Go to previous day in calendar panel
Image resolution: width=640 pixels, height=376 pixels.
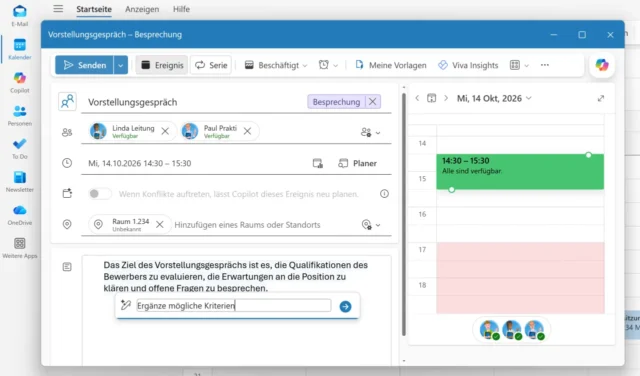click(417, 98)
